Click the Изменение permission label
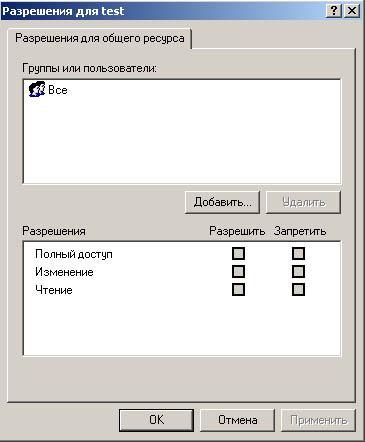365x442 pixels. click(x=64, y=272)
